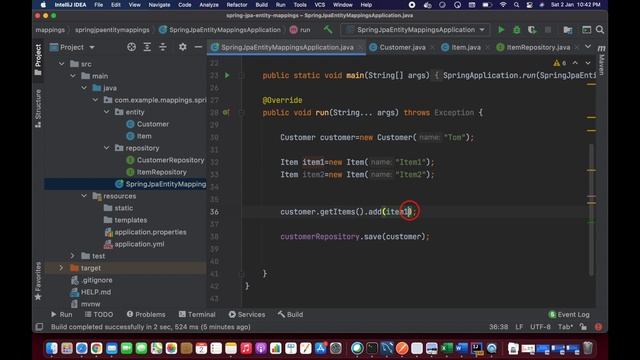Open the Run tool window button

click(x=62, y=314)
